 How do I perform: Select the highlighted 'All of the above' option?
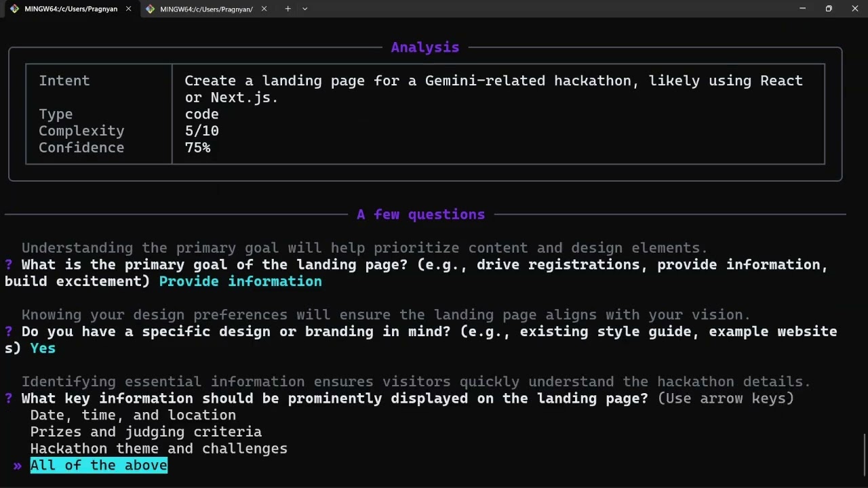(98, 465)
